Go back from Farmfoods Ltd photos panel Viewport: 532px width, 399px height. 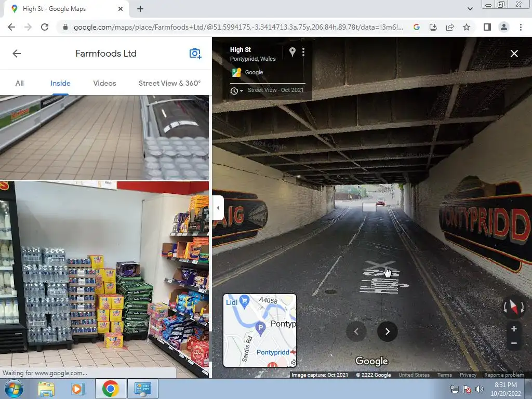[x=17, y=54]
